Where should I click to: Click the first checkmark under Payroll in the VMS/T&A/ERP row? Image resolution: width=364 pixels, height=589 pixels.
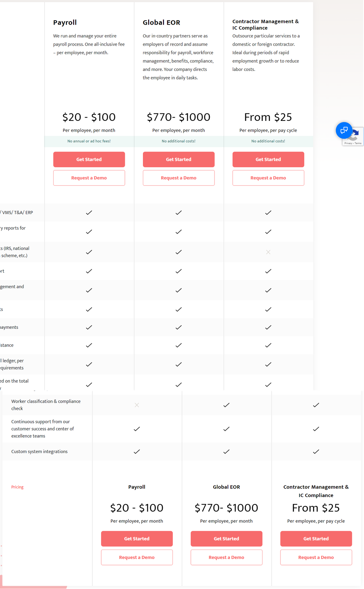[89, 213]
